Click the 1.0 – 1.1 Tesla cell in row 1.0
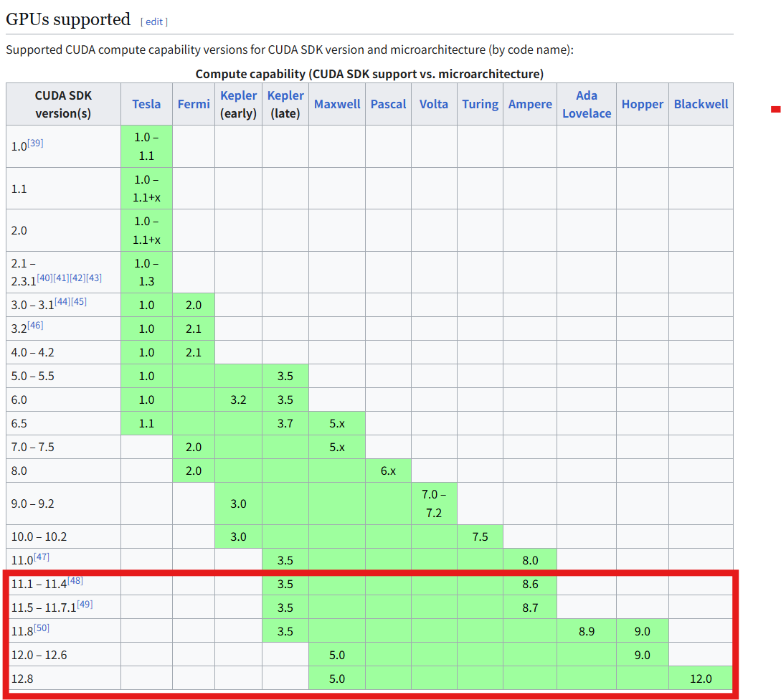781x700 pixels. 146,146
